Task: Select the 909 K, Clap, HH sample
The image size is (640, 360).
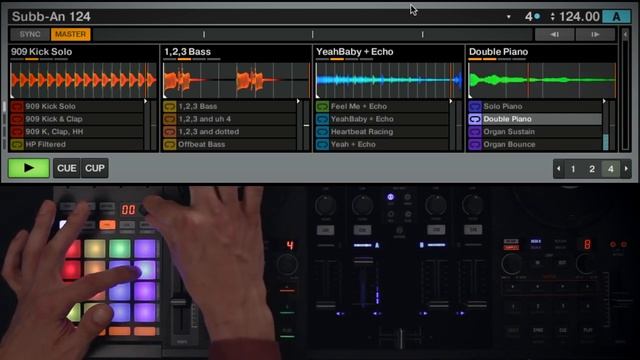Action: [83, 132]
